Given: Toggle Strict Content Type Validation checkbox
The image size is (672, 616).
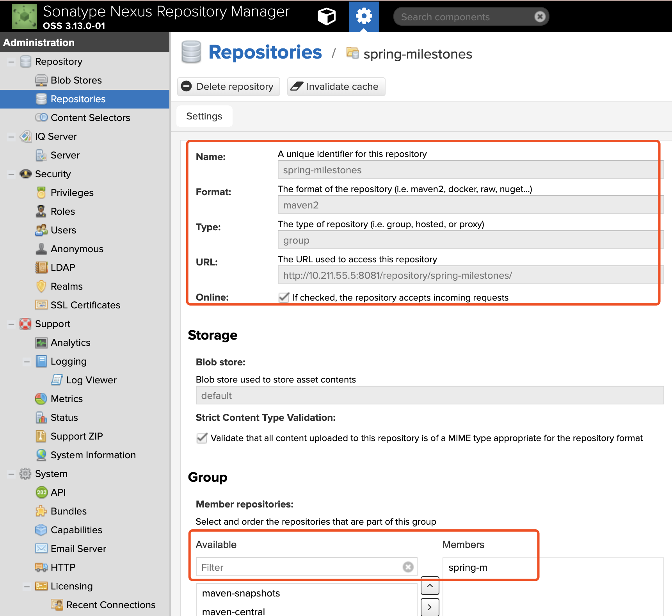Looking at the screenshot, I should (202, 438).
